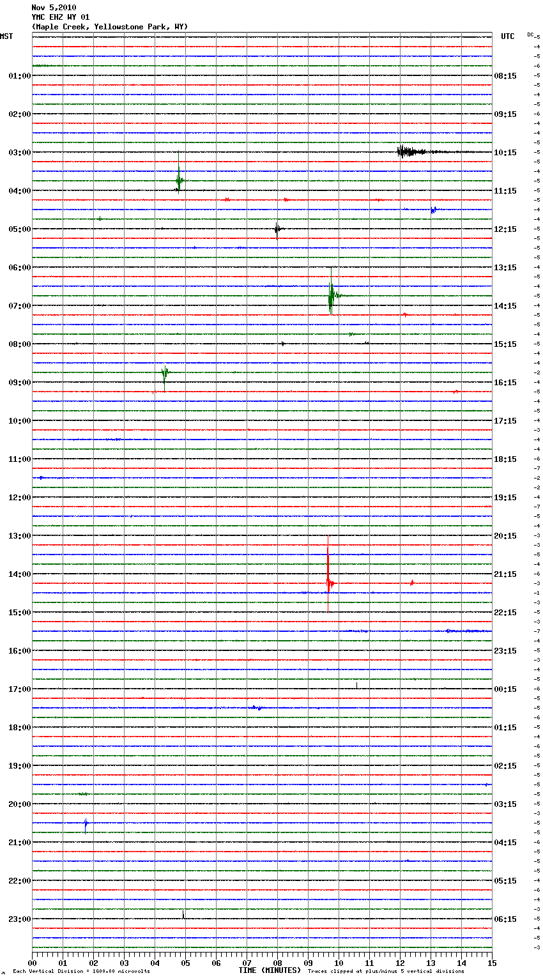Click the 17:15 UTC time label
The width and height of the screenshot is (543, 980).
coord(505,420)
